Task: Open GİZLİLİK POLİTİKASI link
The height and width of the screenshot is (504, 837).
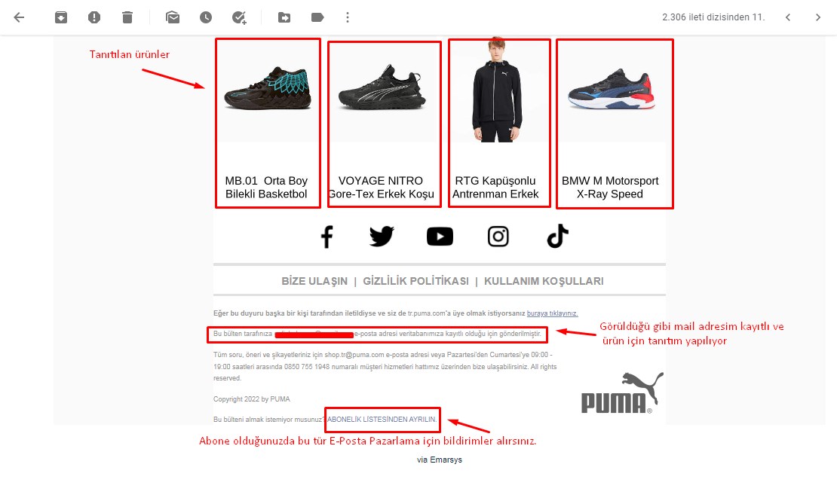Action: (x=415, y=281)
